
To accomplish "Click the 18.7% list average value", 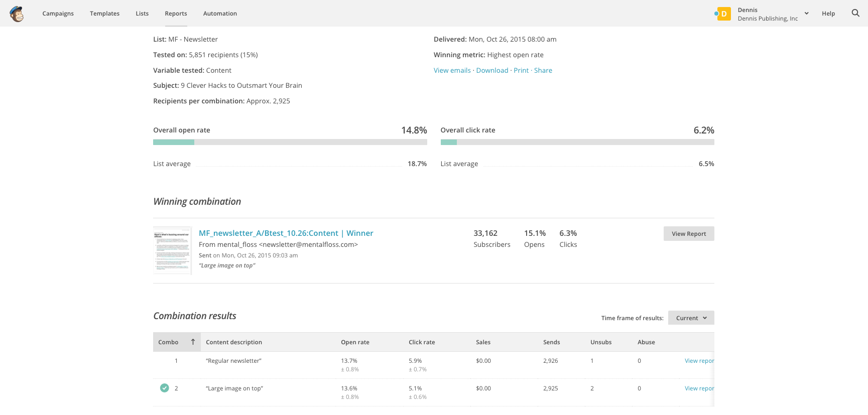I will (417, 164).
